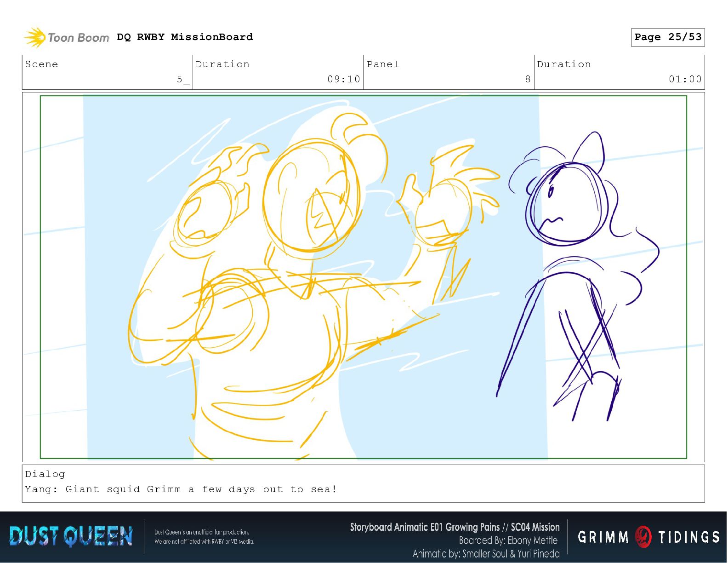Click the 'Scene' field label
728x563 pixels.
coord(42,64)
